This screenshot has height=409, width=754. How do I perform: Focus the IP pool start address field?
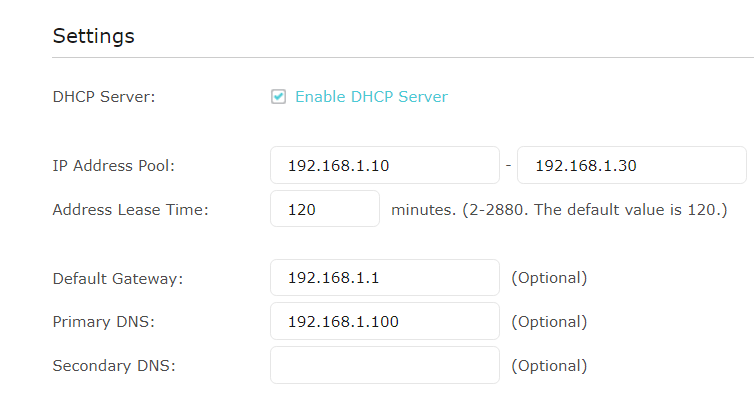(384, 165)
